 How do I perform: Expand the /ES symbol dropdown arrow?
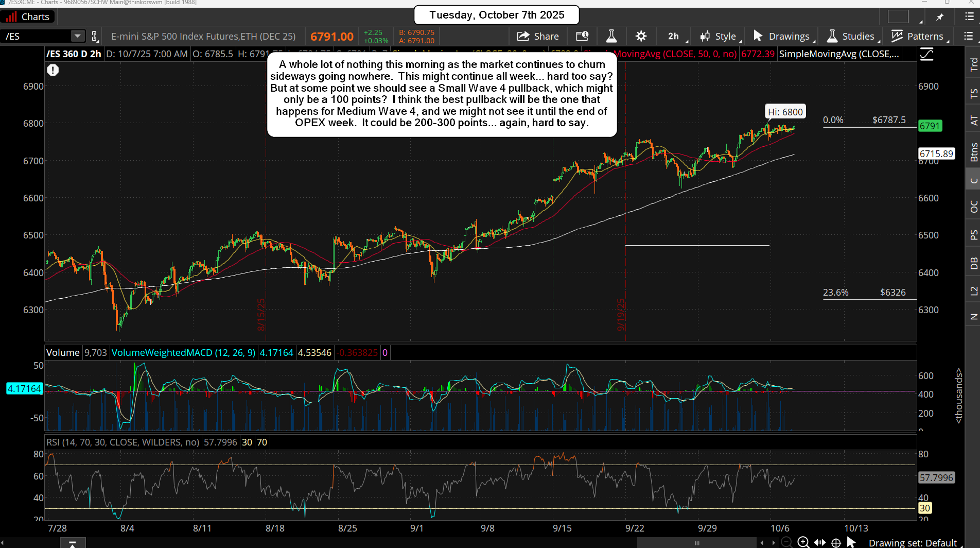click(77, 36)
